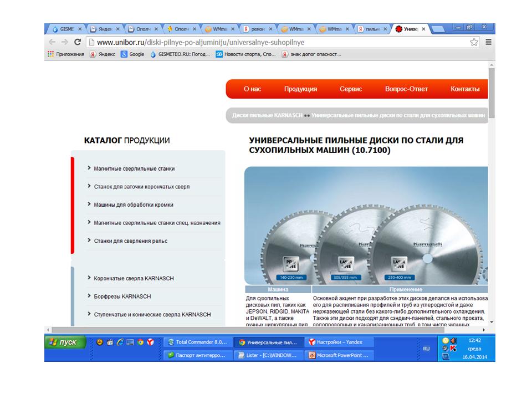Viewport: 532px width, 399px height.
Task: Switch to Lister taskbar button
Action: point(269,355)
